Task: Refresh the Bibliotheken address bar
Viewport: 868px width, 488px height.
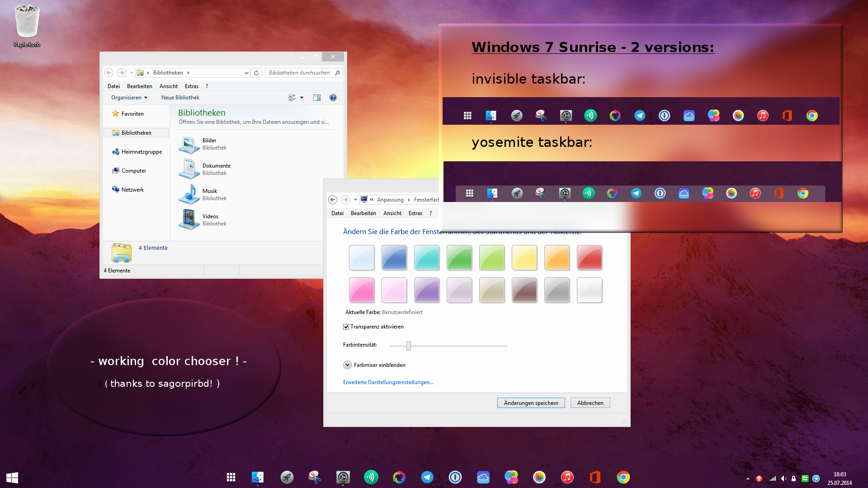Action: point(256,73)
